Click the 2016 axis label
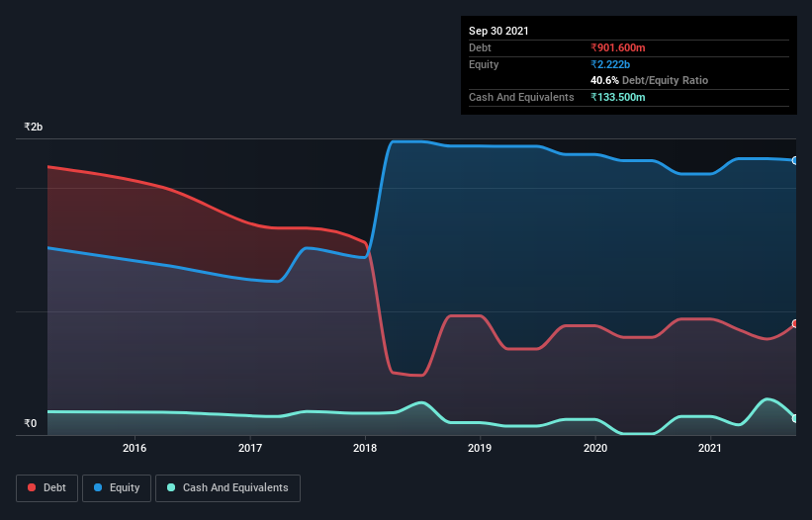 (135, 448)
